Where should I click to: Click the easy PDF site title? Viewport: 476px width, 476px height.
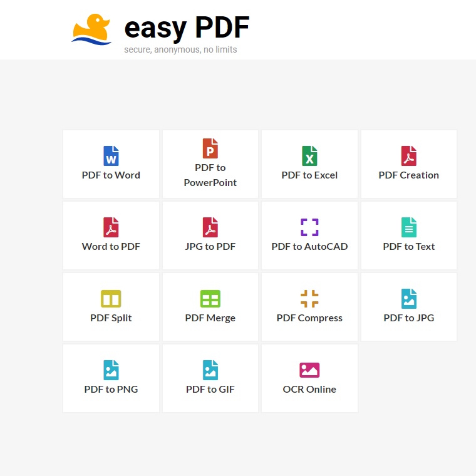(x=187, y=28)
